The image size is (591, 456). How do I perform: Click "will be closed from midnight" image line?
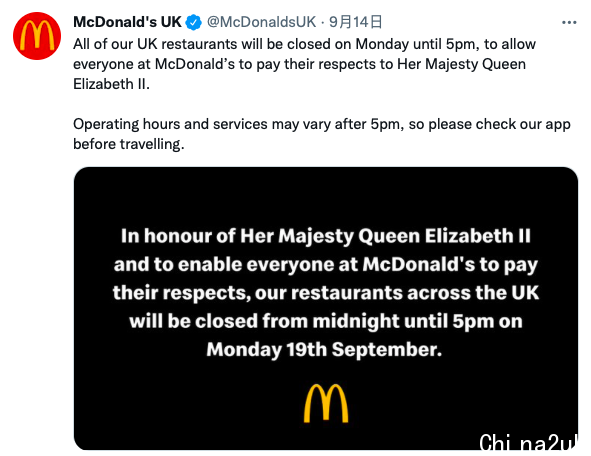point(326,321)
